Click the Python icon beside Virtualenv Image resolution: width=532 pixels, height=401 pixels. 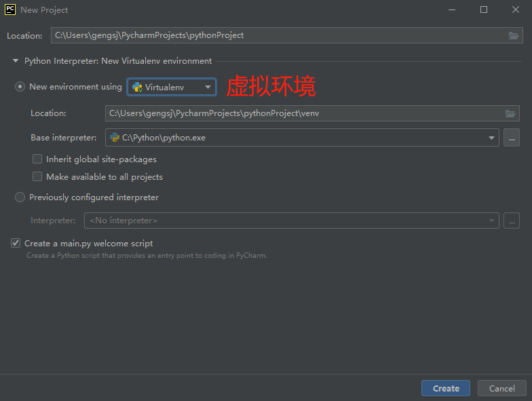pyautogui.click(x=137, y=87)
